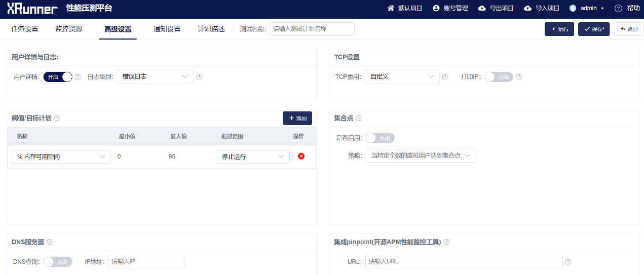Screen dimensions: 644x275
Task: Click help icon next to pinpoint URL field
Action: coord(568,262)
